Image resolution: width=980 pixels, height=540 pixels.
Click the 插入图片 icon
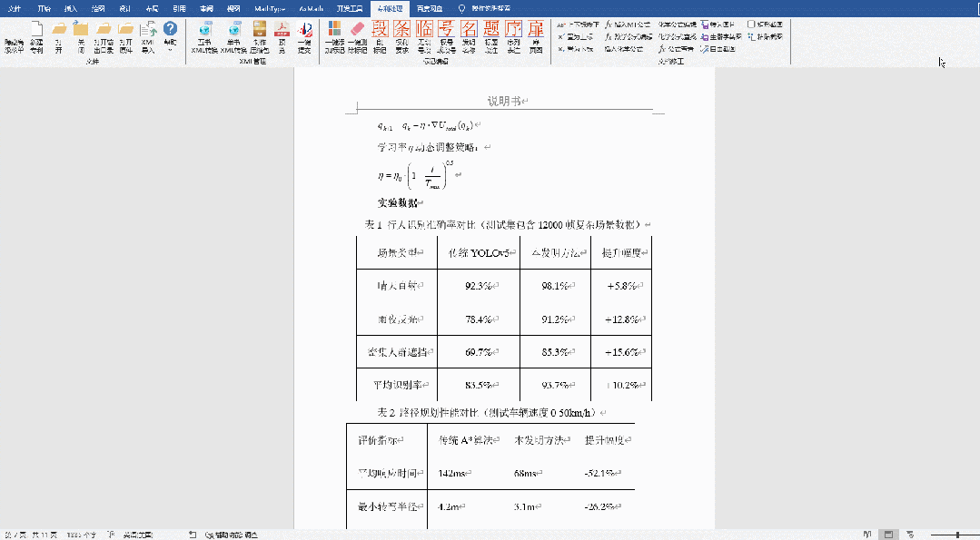tap(722, 25)
